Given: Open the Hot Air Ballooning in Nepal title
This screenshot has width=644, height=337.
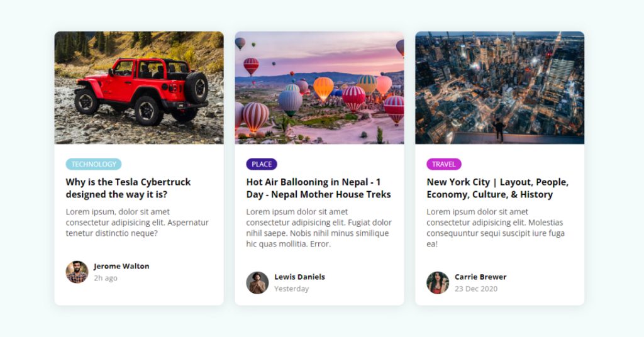Looking at the screenshot, I should (x=318, y=188).
